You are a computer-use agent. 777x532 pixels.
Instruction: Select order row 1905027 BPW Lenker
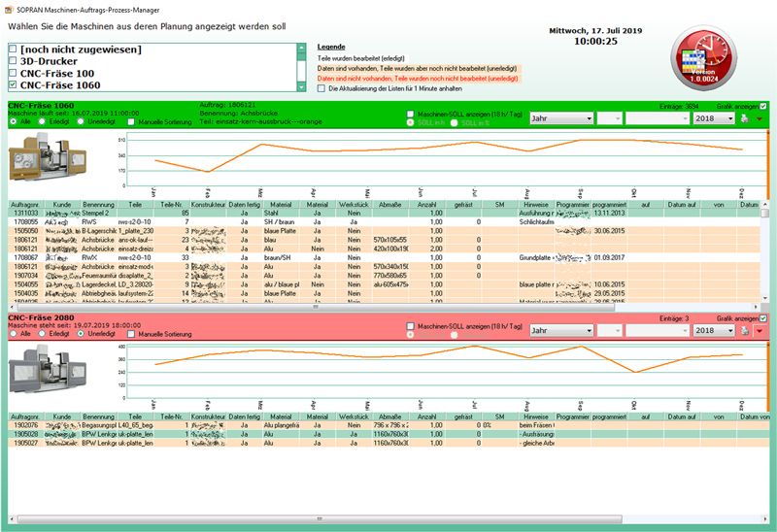pyautogui.click(x=388, y=443)
